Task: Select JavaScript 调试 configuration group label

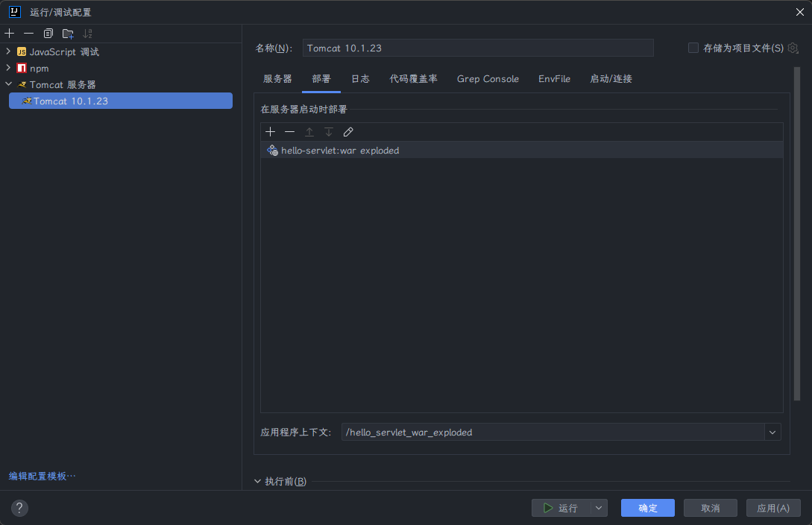Action: (64, 51)
